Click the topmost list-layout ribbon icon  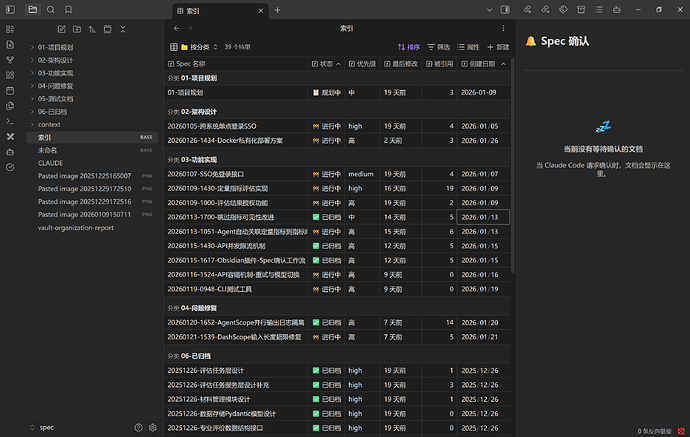tap(10, 29)
